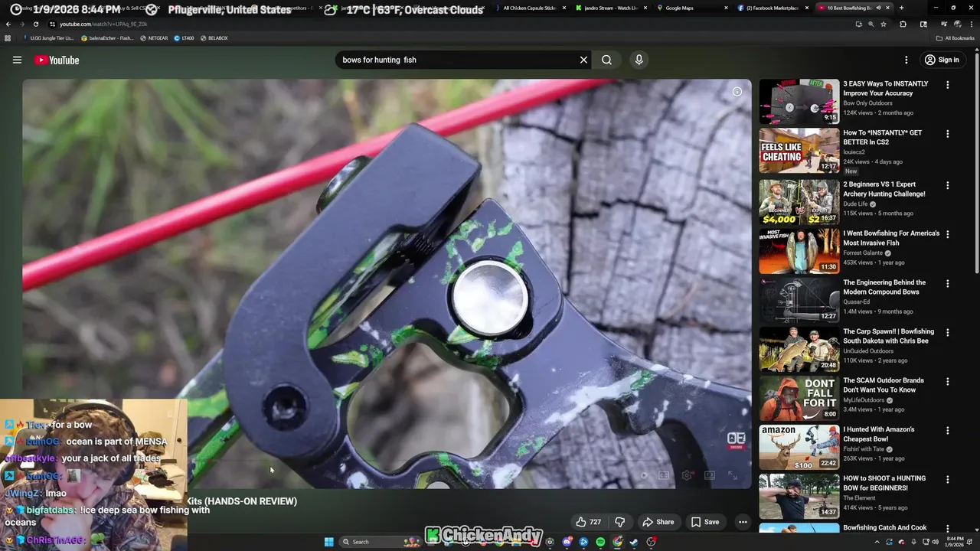Enter fullscreen mode in the player
The width and height of the screenshot is (980, 551).
733,475
